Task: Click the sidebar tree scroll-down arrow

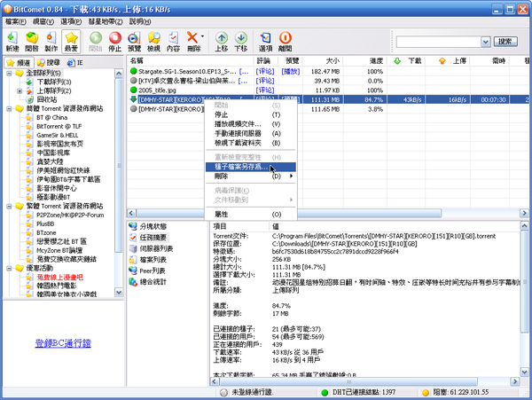Action: pyautogui.click(x=119, y=292)
